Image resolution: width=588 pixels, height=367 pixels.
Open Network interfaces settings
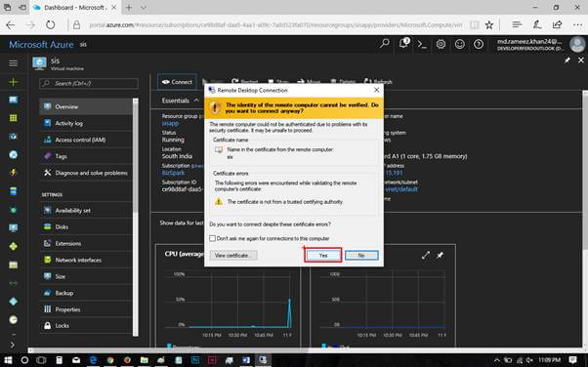point(86,260)
